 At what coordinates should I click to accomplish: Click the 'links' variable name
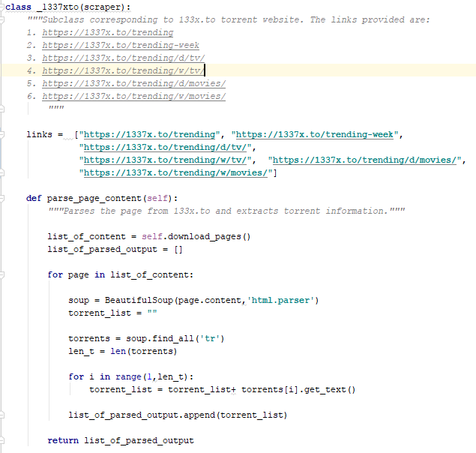[39, 134]
